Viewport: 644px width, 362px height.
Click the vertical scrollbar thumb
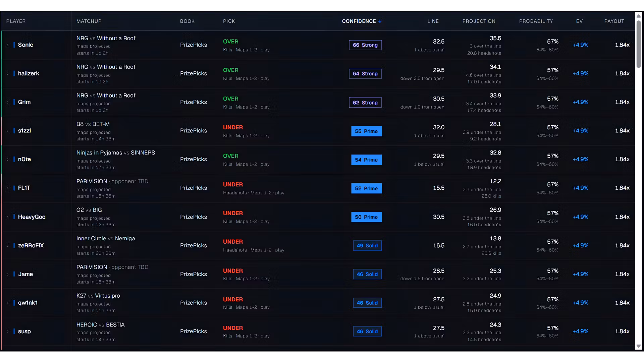tap(638, 44)
